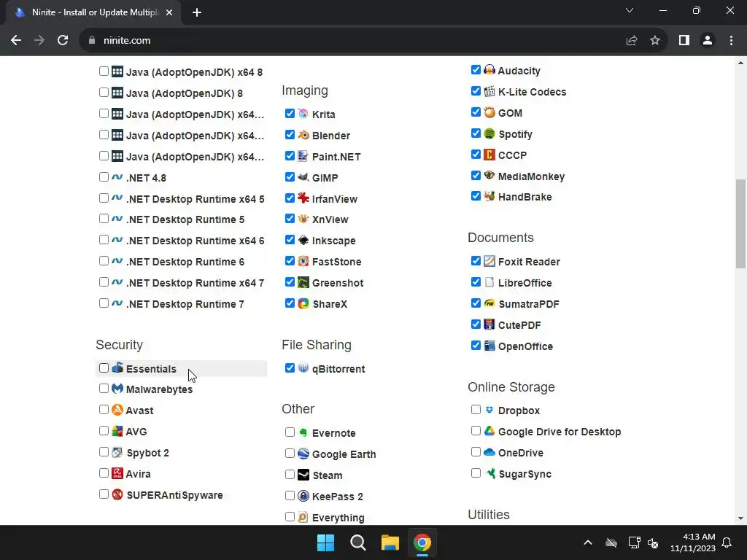Screen dimensions: 747x560
Task: Uncheck the K-Lite Codecs checkbox
Action: tap(476, 91)
